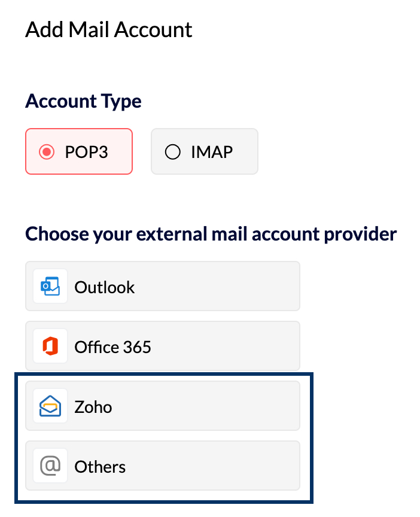Open the Outlook provider option
This screenshot has width=420, height=517.
tap(162, 286)
